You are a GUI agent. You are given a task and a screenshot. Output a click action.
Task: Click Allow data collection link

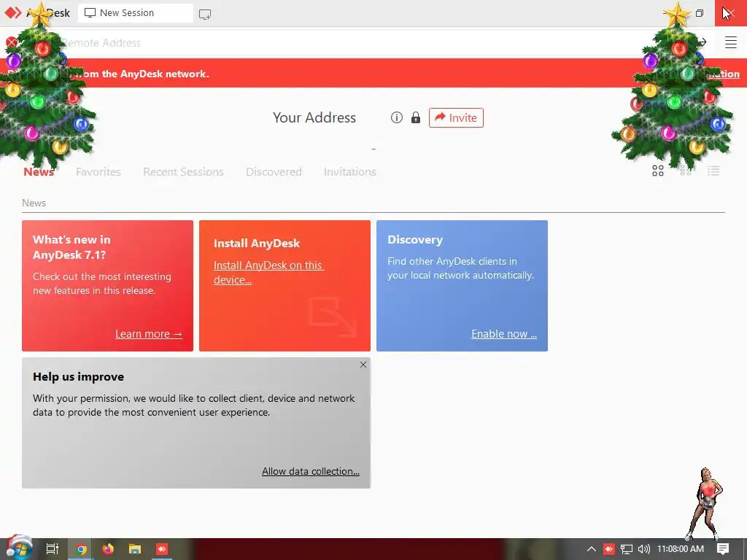coord(311,471)
